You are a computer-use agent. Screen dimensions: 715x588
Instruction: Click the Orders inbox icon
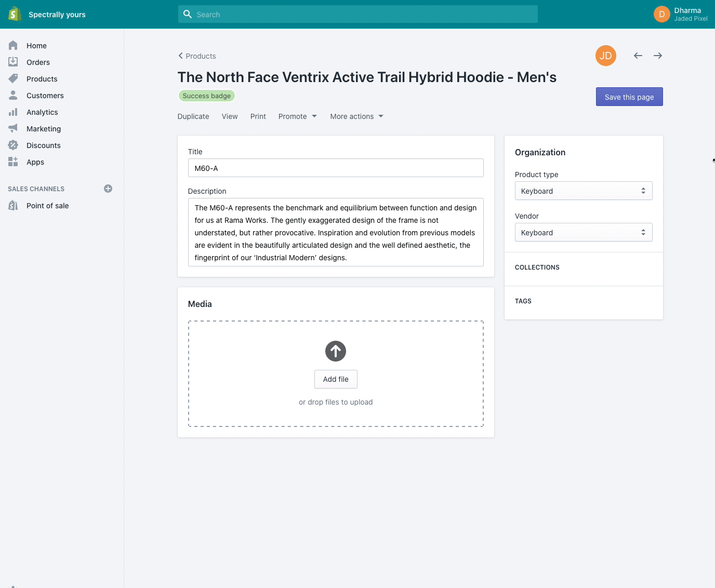click(x=13, y=62)
